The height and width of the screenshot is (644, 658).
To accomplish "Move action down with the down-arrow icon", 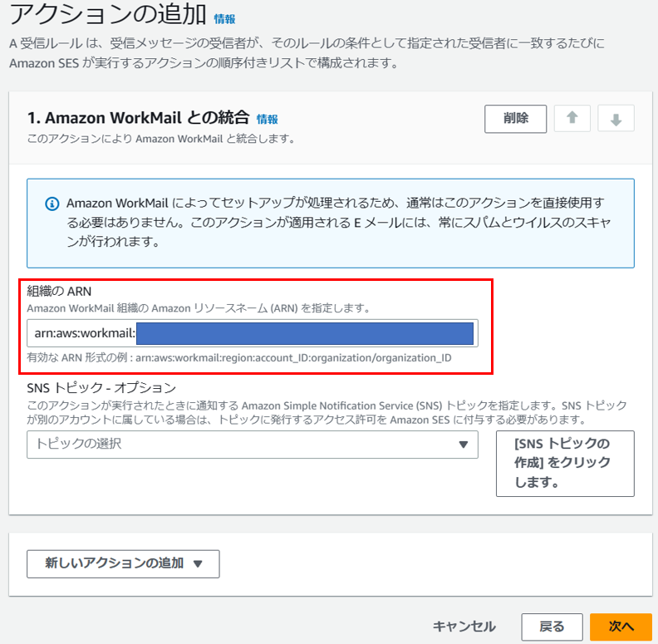I will pyautogui.click(x=616, y=118).
